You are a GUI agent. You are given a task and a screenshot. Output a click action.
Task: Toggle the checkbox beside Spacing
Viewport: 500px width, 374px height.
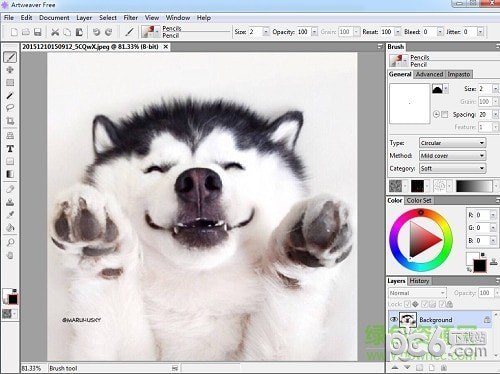(444, 114)
